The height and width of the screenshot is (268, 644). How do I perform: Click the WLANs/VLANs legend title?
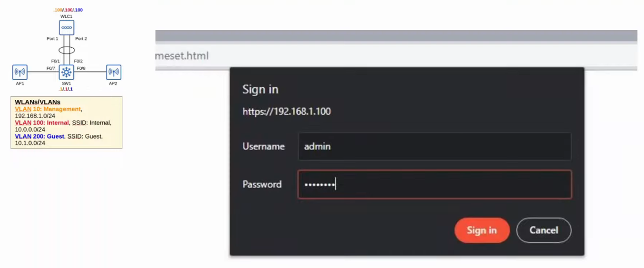(37, 102)
